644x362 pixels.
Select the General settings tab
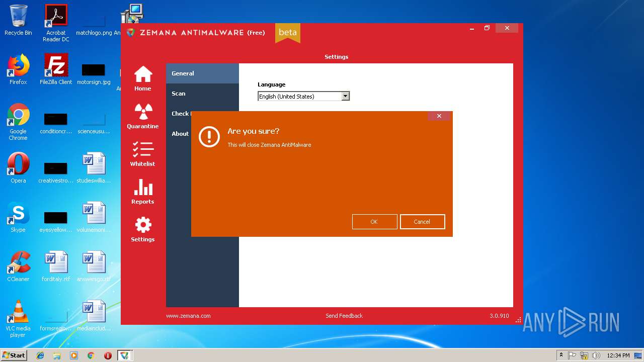pos(202,73)
